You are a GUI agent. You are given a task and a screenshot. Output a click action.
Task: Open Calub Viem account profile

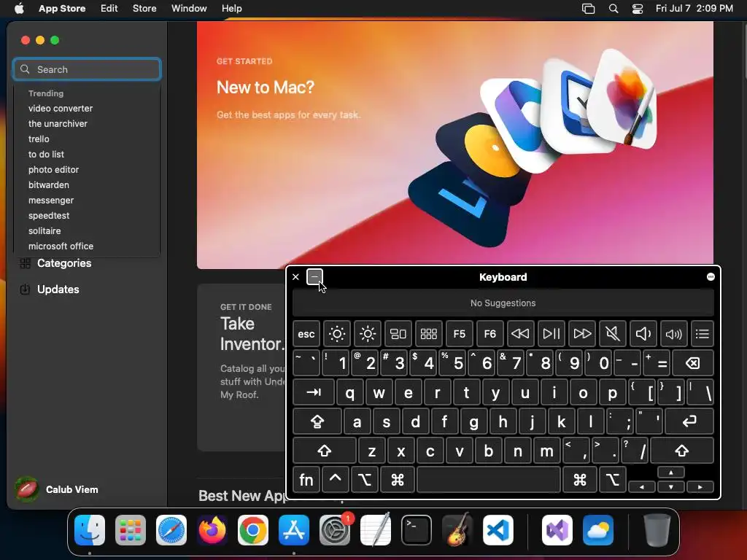(56, 489)
